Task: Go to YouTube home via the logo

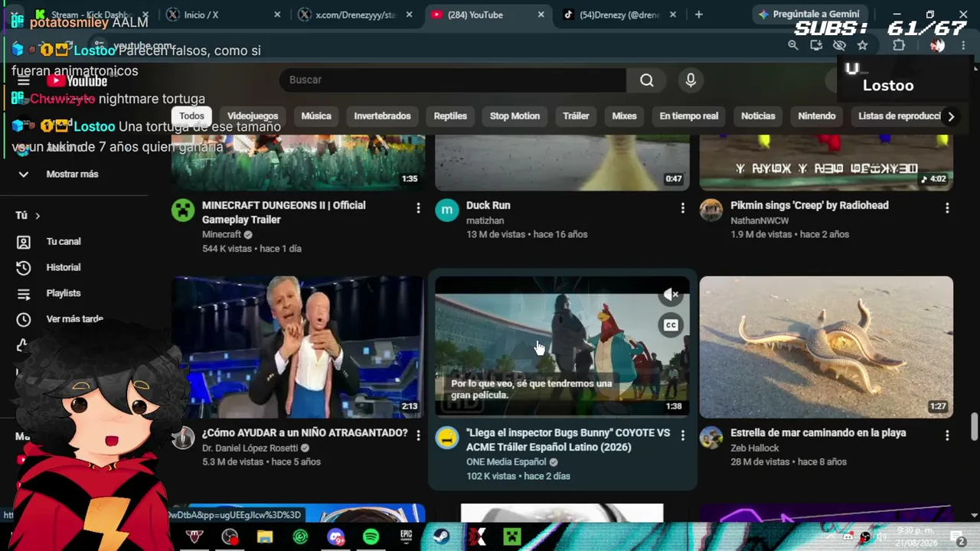Action: click(x=77, y=81)
